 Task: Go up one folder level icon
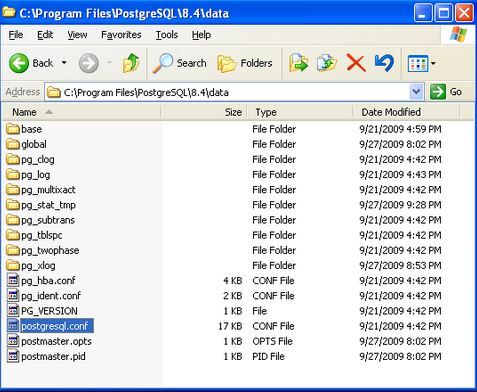(131, 63)
